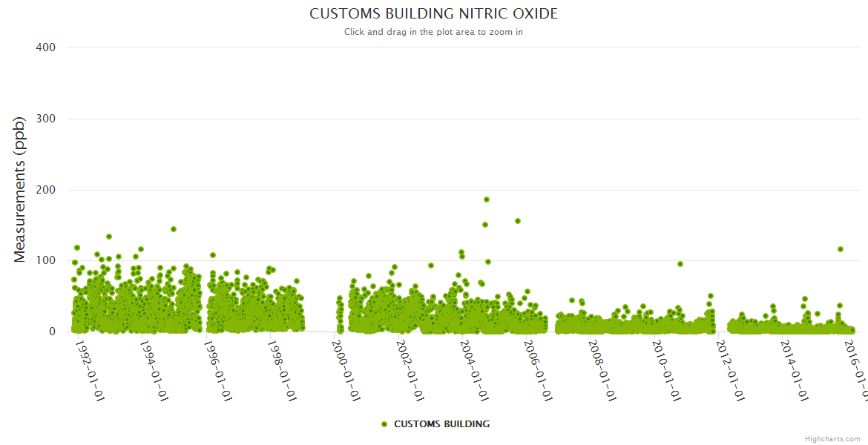Click the green legend marker for Customs Building

384,424
